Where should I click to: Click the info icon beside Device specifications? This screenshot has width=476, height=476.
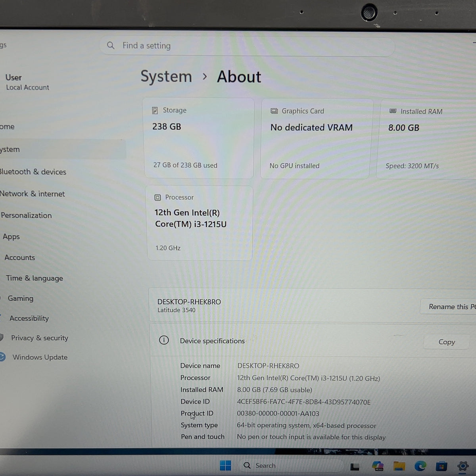click(164, 340)
